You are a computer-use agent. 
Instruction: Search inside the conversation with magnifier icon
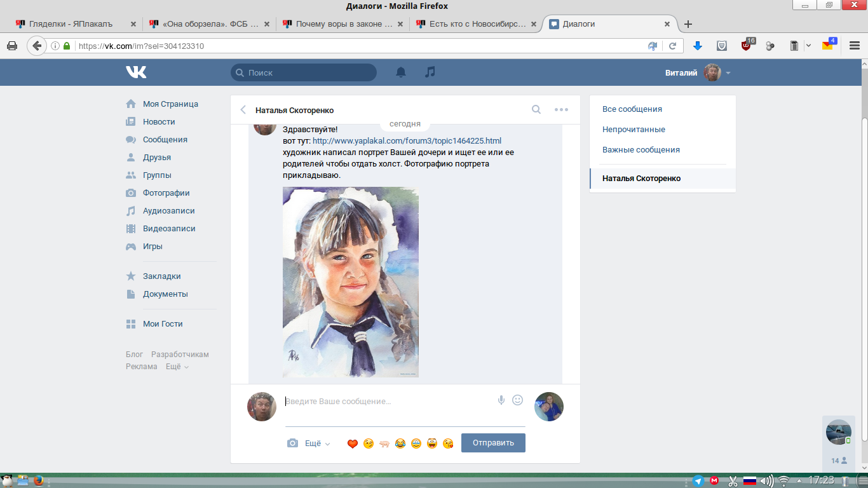[536, 109]
